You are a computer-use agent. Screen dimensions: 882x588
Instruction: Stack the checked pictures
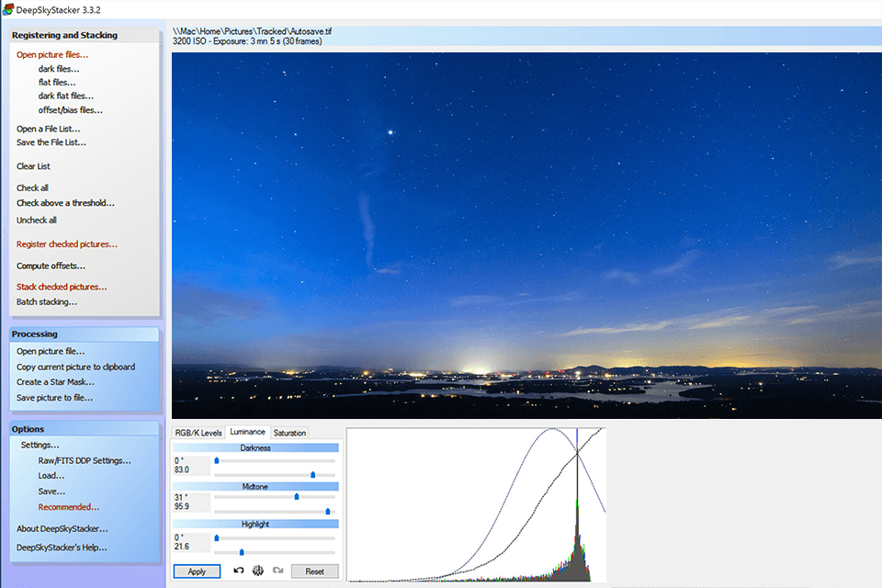(x=61, y=286)
